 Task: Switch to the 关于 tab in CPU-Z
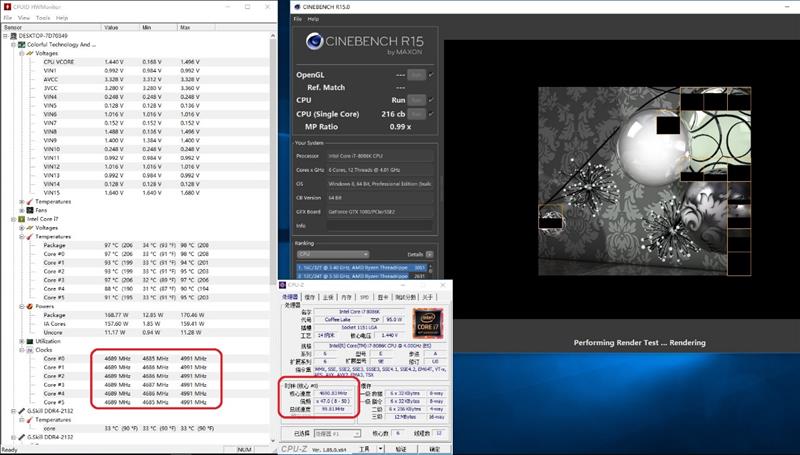pyautogui.click(x=428, y=297)
